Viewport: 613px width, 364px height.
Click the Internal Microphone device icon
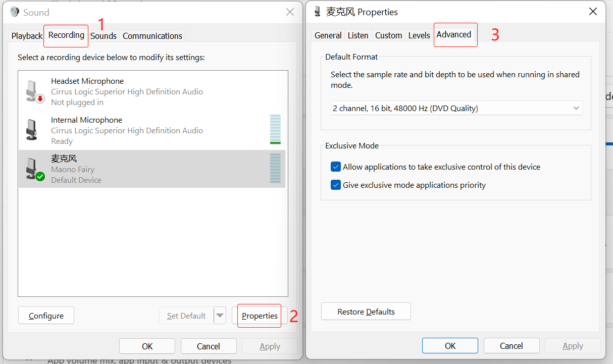coord(32,130)
